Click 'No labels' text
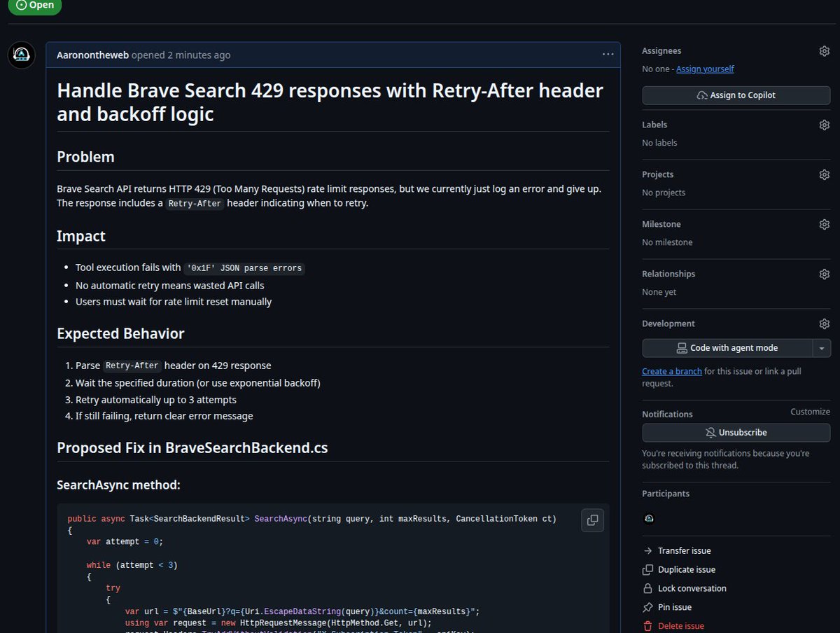 (659, 143)
